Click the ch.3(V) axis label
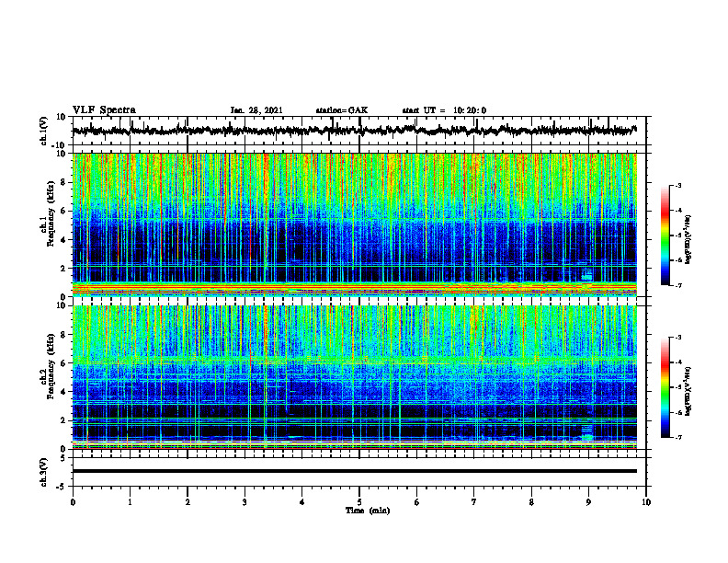The height and width of the screenshot is (563, 728). [x=43, y=472]
